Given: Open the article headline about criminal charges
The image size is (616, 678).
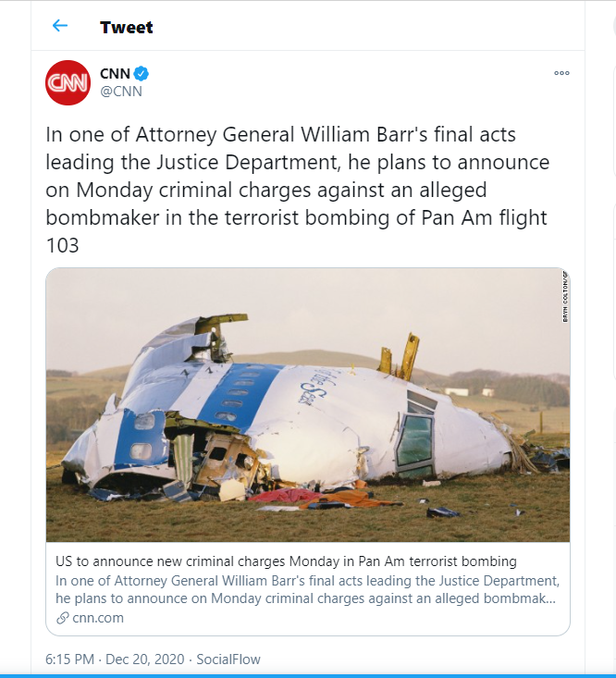Looking at the screenshot, I should pos(286,561).
